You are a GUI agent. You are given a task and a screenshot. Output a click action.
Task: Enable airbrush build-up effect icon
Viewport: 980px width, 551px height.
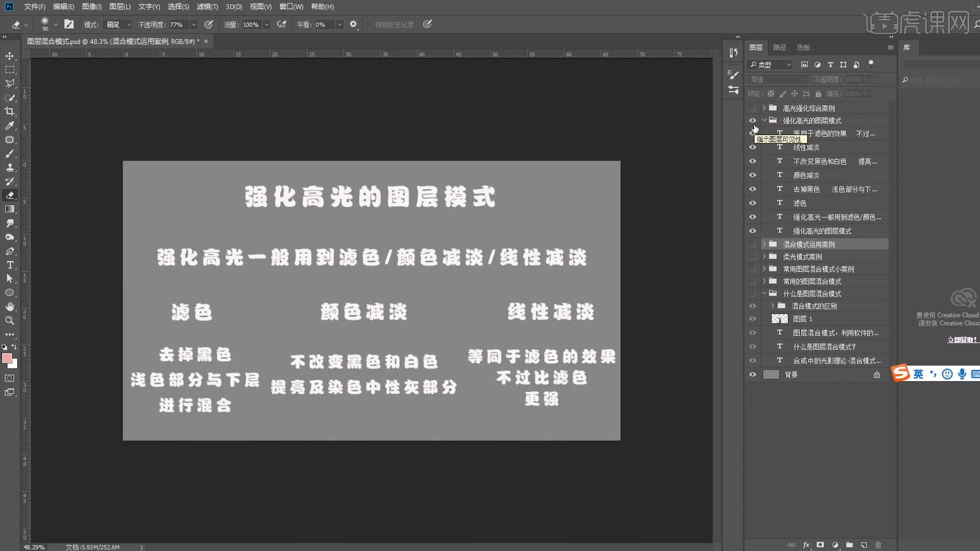point(281,24)
